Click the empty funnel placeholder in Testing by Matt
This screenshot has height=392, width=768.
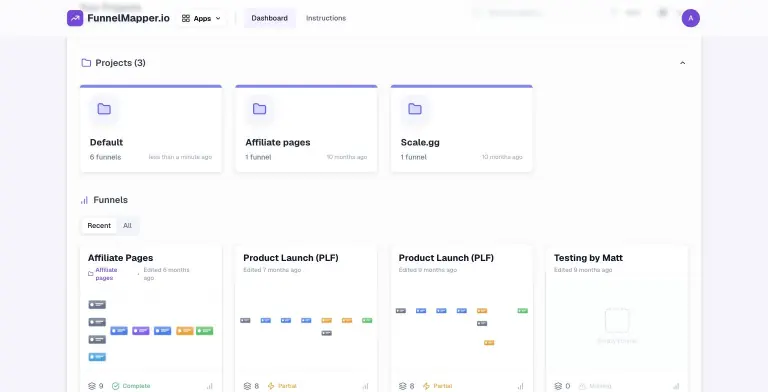[617, 326]
